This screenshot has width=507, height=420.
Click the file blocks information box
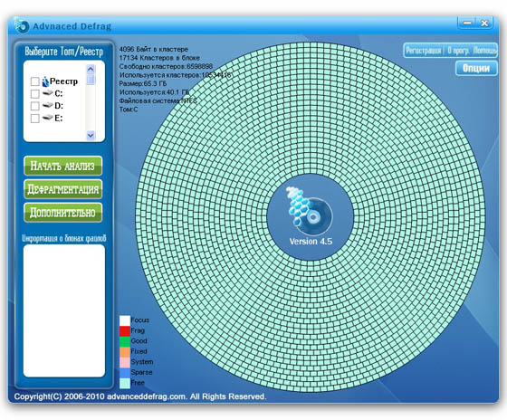pos(64,310)
